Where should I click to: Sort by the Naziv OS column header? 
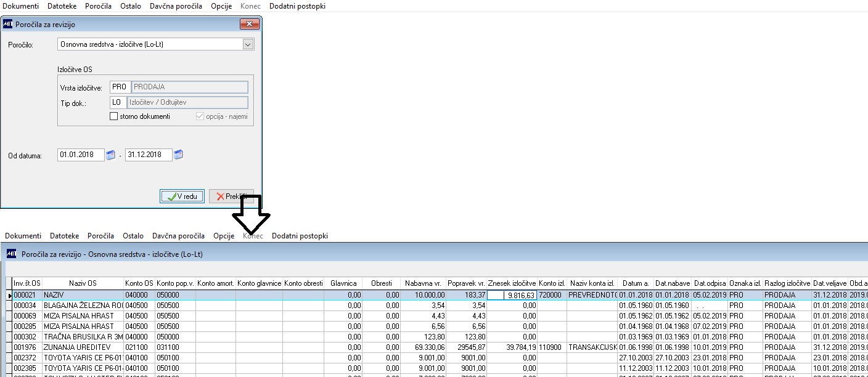[83, 283]
